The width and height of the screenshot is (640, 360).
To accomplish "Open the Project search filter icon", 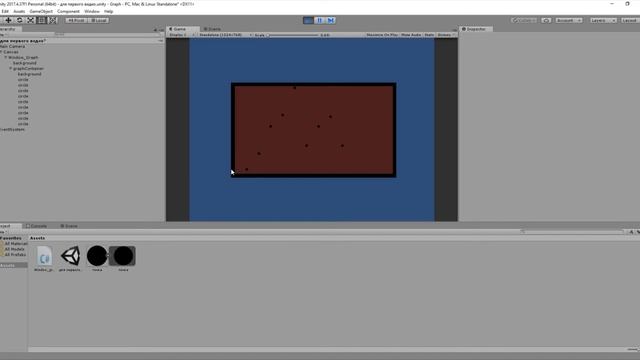I will click(x=631, y=232).
